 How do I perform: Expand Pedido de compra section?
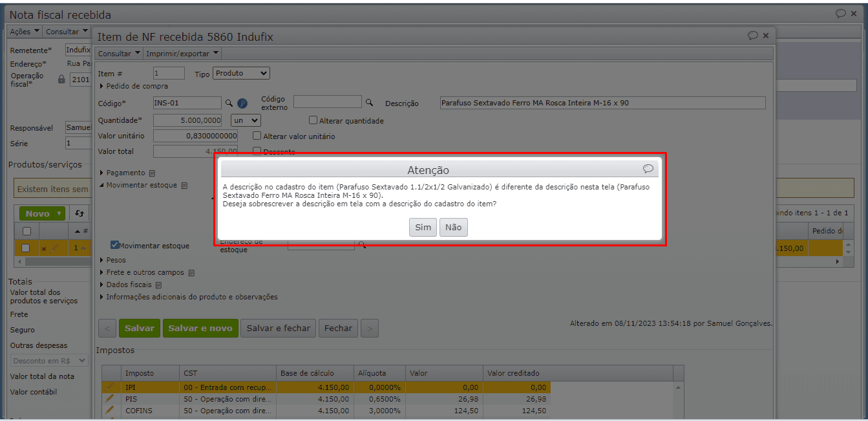133,86
